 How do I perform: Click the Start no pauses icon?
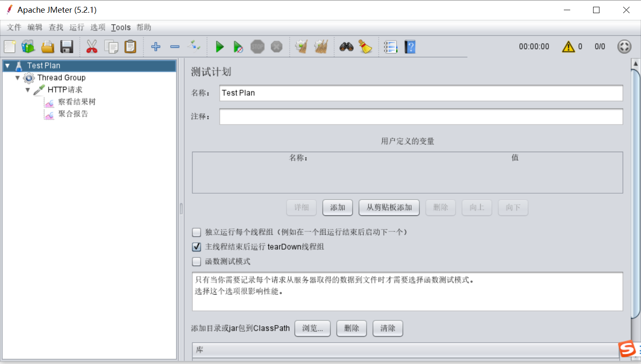238,47
